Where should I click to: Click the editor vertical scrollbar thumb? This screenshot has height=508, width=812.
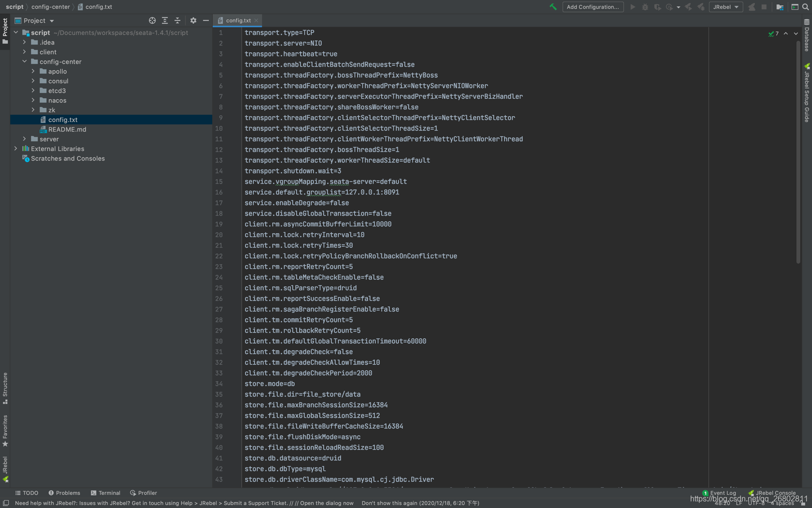click(x=797, y=152)
